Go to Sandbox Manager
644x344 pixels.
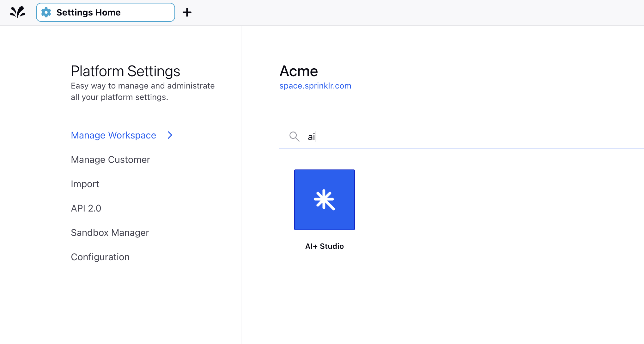click(110, 233)
